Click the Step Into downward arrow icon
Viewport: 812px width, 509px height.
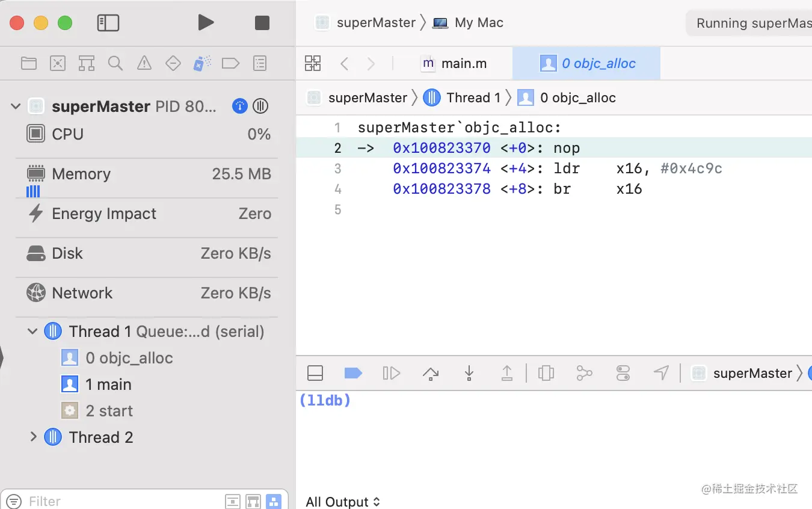click(x=469, y=373)
